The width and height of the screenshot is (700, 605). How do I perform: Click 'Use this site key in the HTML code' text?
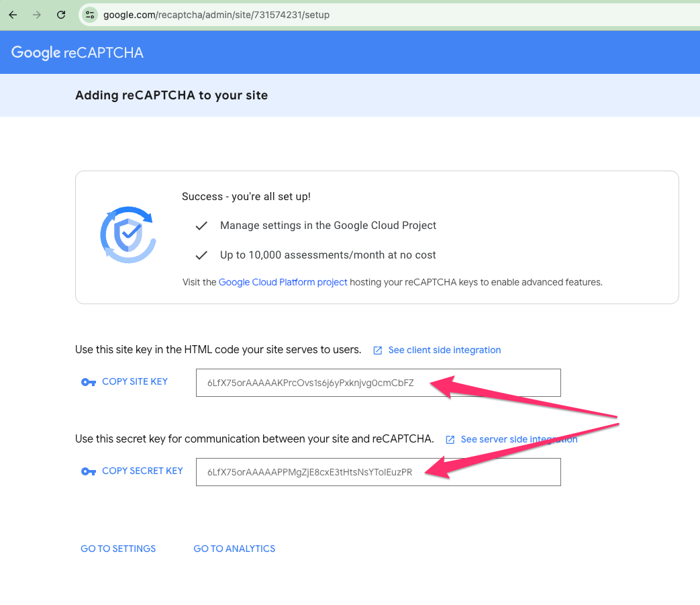click(x=218, y=350)
